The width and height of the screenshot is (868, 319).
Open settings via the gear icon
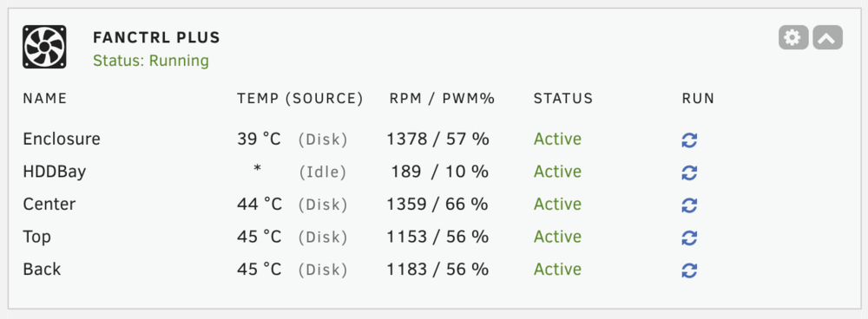(793, 37)
